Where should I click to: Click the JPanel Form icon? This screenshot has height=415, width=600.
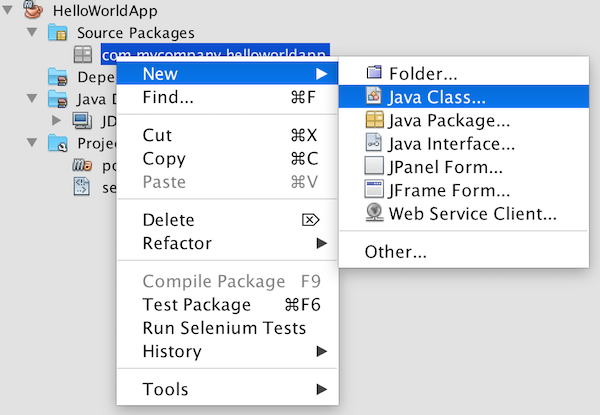coord(374,166)
